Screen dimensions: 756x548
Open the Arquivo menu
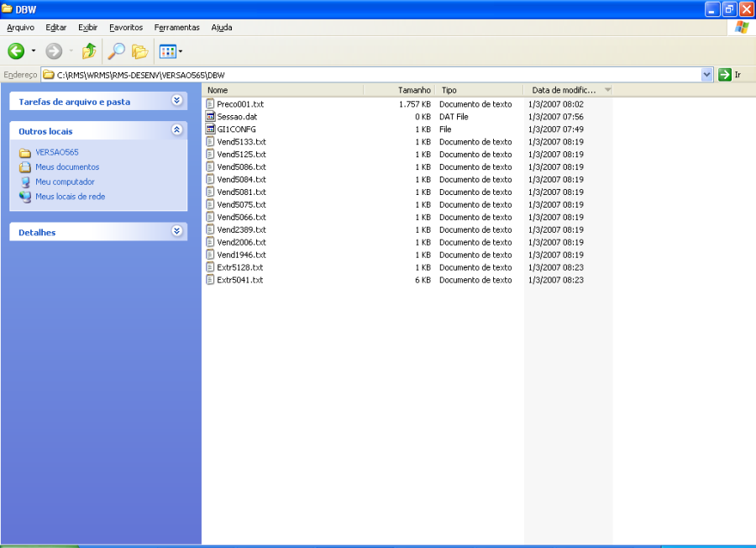coord(21,28)
